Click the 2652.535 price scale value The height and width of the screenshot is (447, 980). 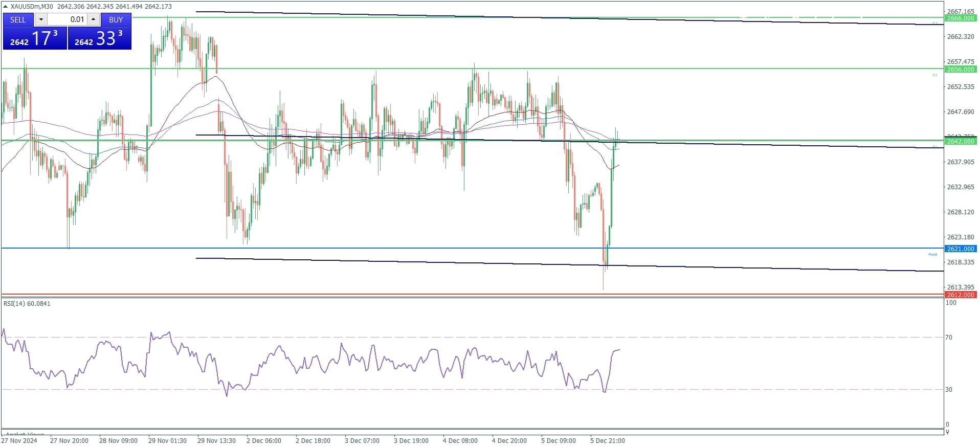coord(961,87)
